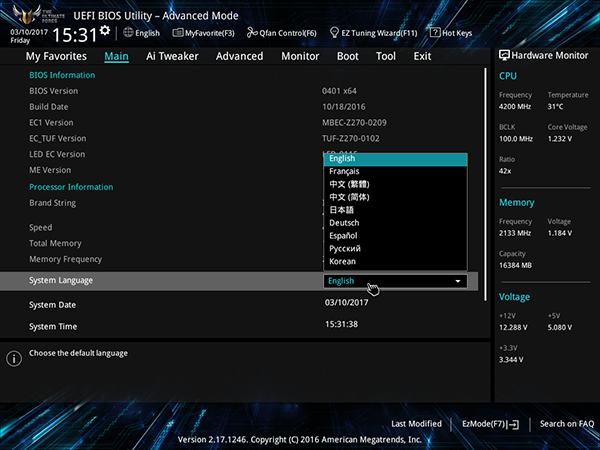The width and height of the screenshot is (600, 450).
Task: Click Core Voltage value 1.232 V
Action: pos(559,139)
